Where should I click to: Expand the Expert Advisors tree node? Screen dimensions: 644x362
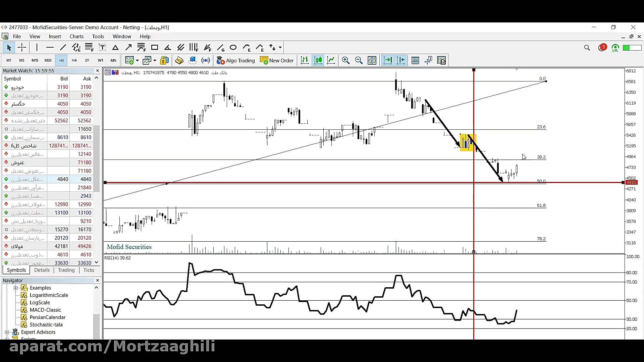click(7, 332)
